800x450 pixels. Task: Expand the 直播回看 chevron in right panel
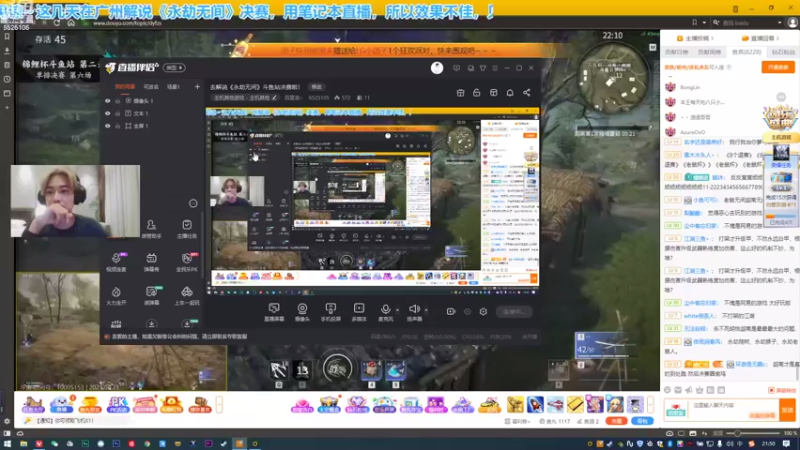pyautogui.click(x=778, y=38)
